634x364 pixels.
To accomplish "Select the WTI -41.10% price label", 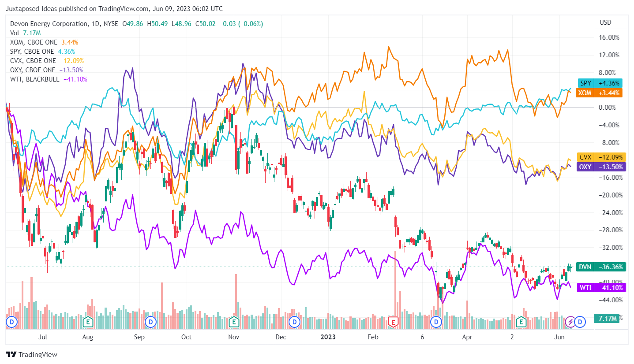I will coord(602,288).
